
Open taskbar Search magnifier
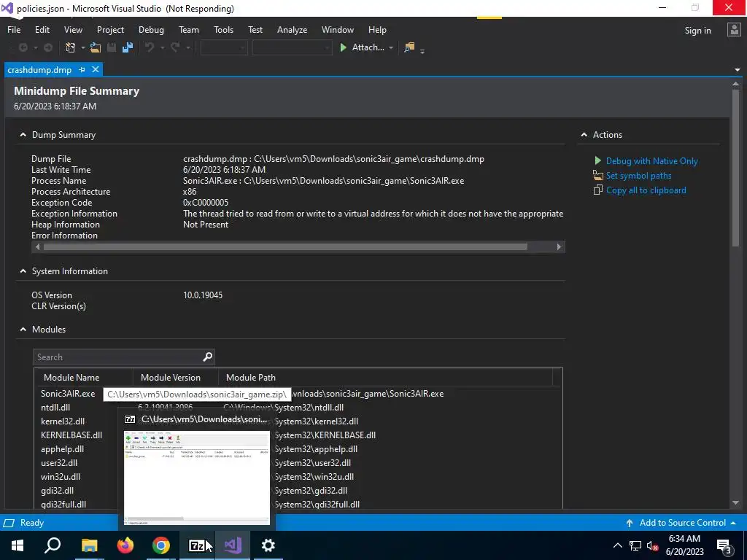(53, 545)
